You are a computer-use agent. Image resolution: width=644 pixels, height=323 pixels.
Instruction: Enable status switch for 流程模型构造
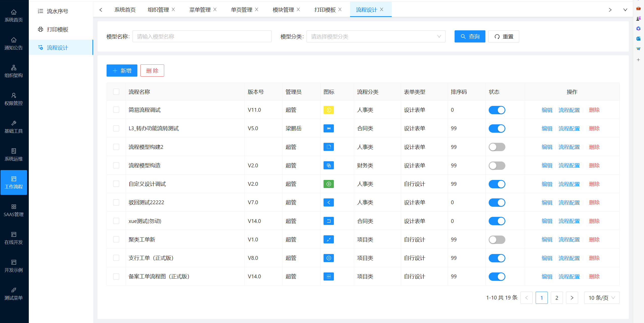coord(497,166)
